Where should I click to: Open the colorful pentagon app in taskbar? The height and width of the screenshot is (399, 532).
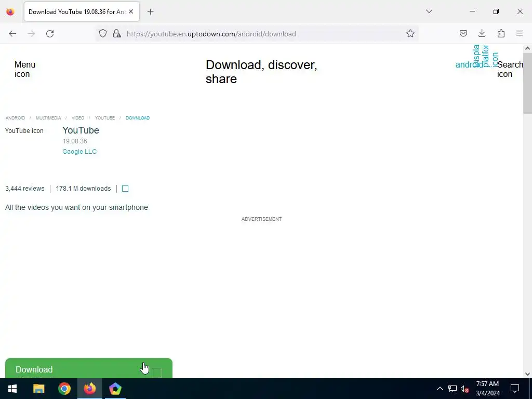[x=115, y=389]
